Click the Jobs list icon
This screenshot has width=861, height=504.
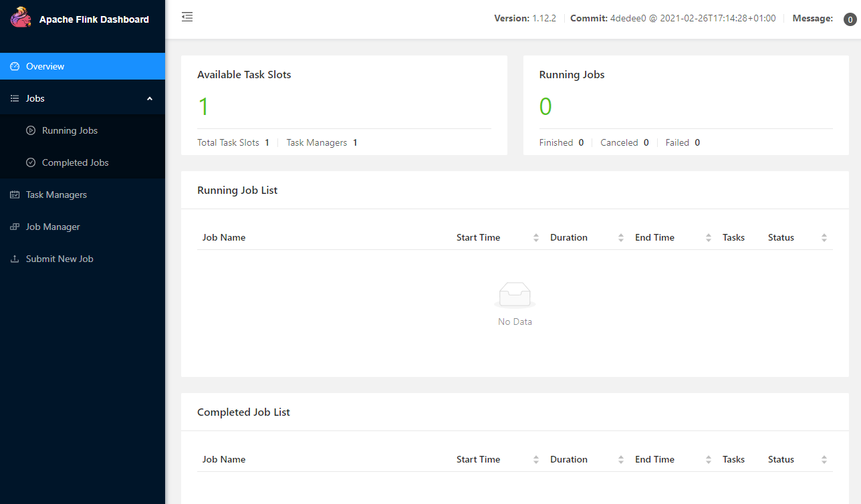pos(15,98)
